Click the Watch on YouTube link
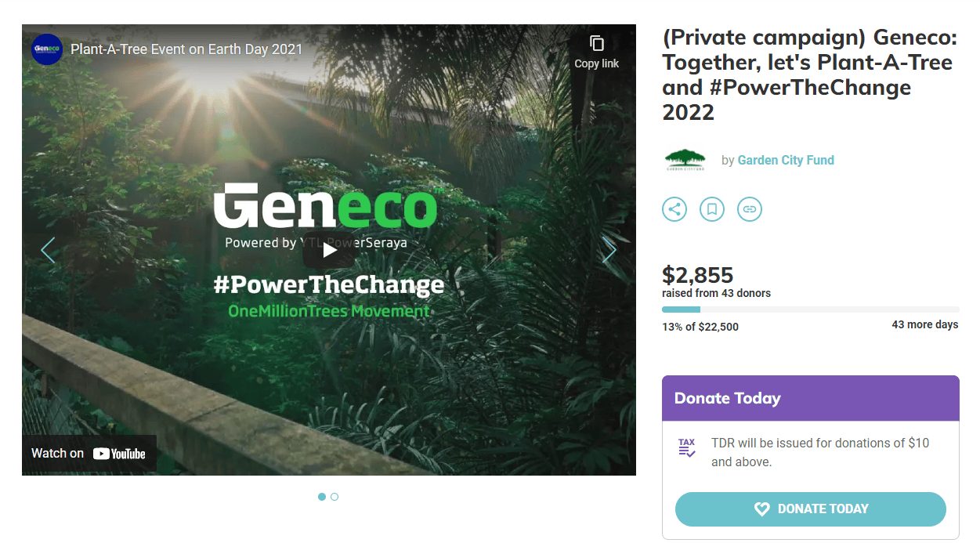 [x=89, y=453]
